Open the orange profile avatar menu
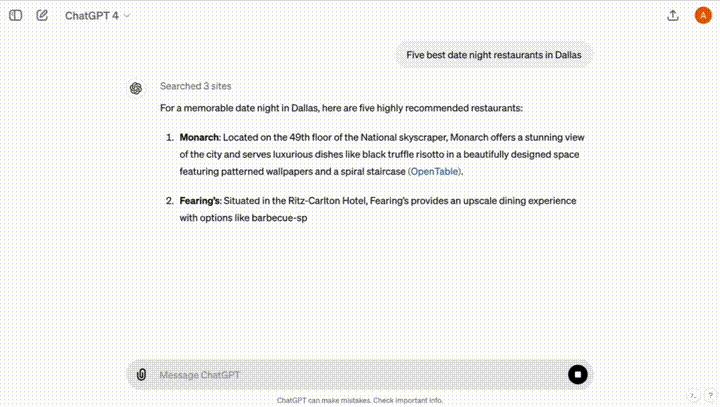Image resolution: width=720 pixels, height=407 pixels. coord(702,16)
